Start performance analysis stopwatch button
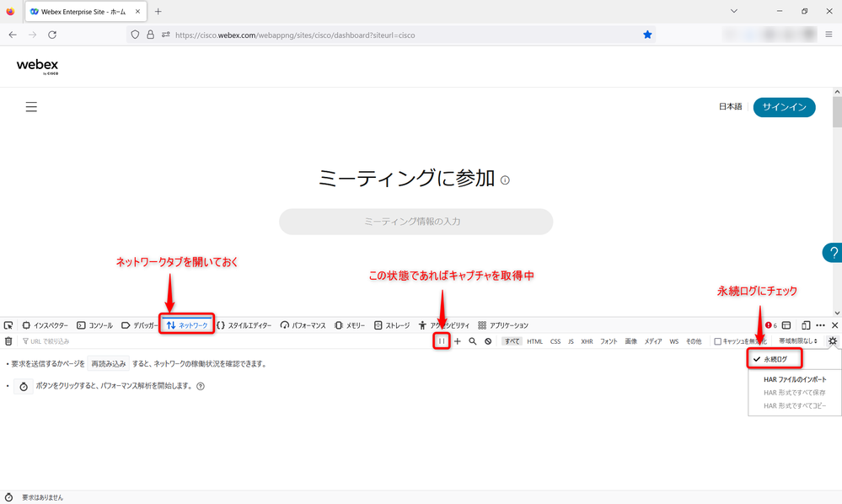 [x=24, y=387]
